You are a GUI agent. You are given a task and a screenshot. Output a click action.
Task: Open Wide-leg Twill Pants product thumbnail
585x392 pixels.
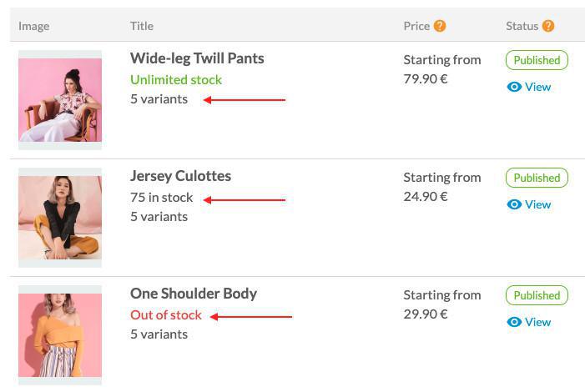[60, 99]
